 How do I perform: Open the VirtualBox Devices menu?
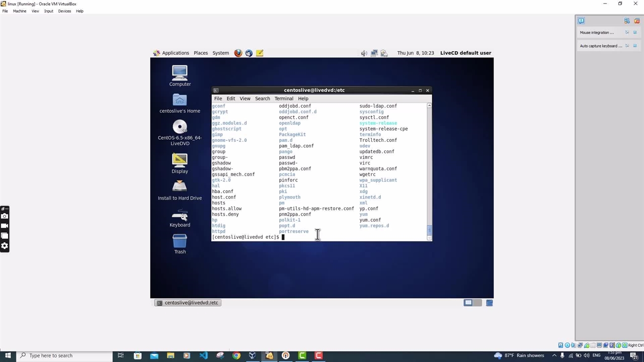(x=64, y=11)
